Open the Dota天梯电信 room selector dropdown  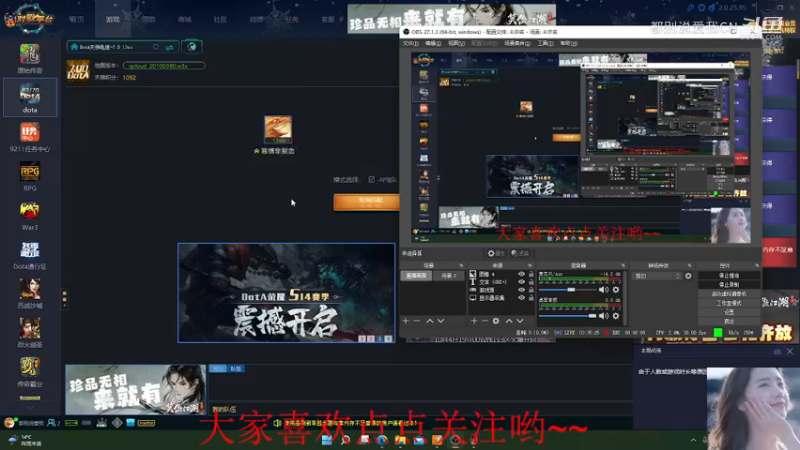coord(122,47)
